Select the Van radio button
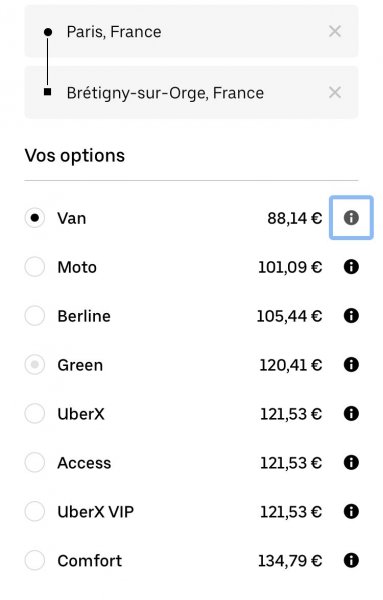This screenshot has width=383, height=600. coord(35,218)
